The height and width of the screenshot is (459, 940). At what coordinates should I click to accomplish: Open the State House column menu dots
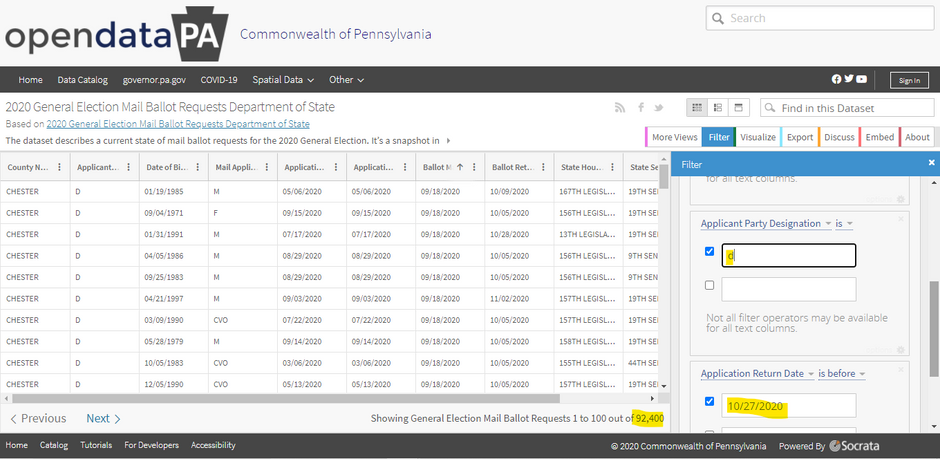(612, 168)
